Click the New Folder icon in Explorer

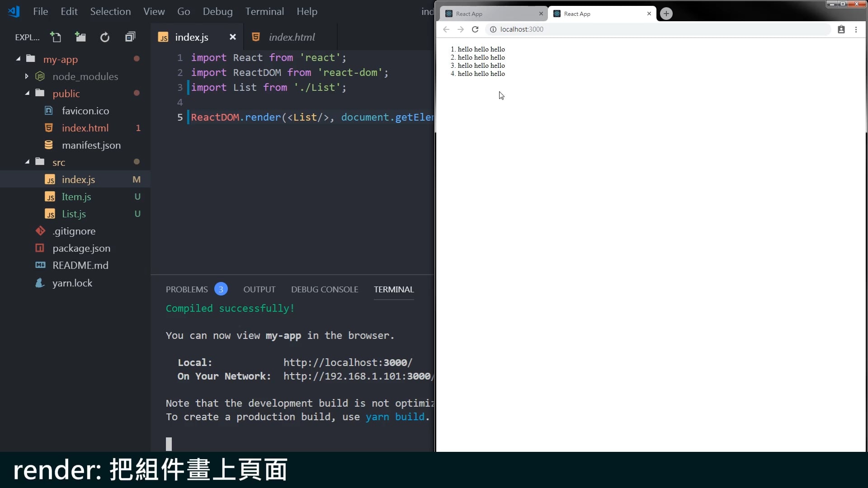80,37
